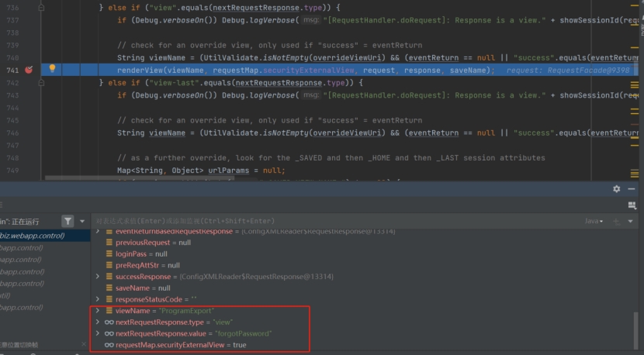Click the field icon beside viewName

tap(109, 310)
